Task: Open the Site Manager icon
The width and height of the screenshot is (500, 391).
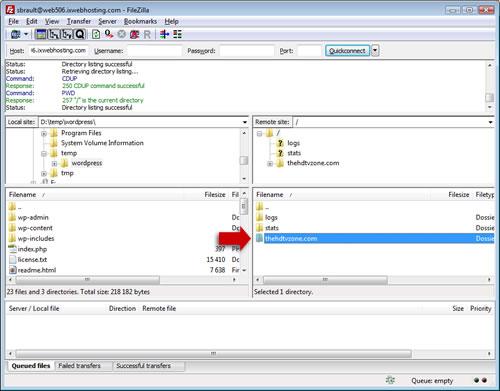Action: (15, 34)
